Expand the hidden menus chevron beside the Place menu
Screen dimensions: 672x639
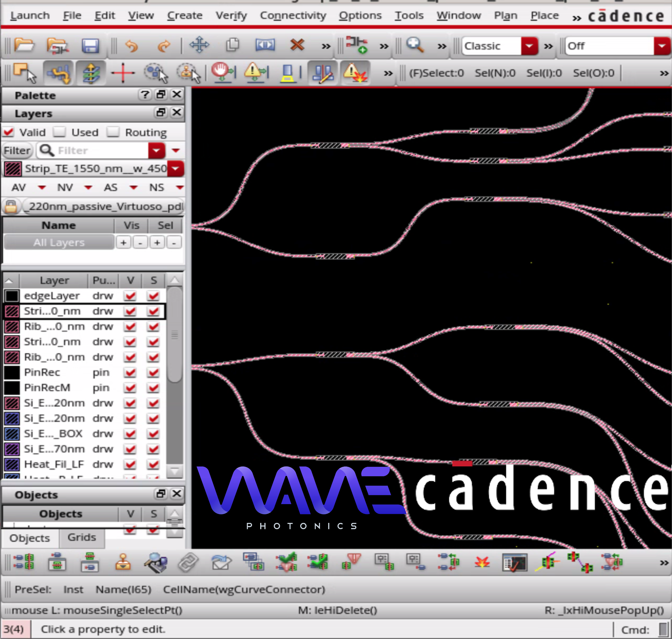[576, 18]
